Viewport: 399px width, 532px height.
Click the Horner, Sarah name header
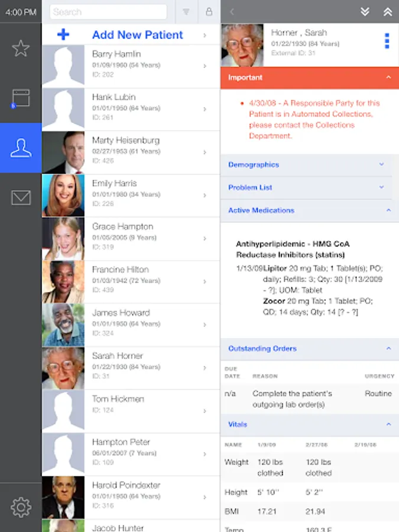299,33
